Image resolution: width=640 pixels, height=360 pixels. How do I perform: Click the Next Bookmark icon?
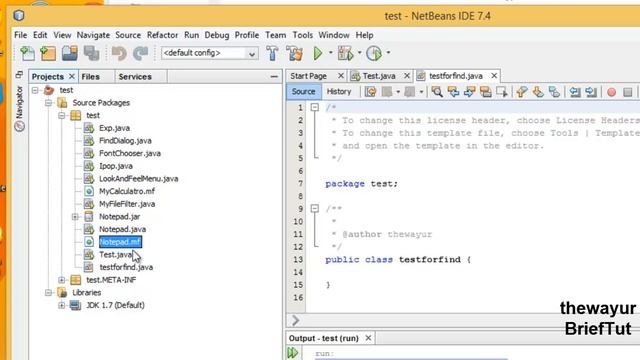pyautogui.click(x=538, y=91)
